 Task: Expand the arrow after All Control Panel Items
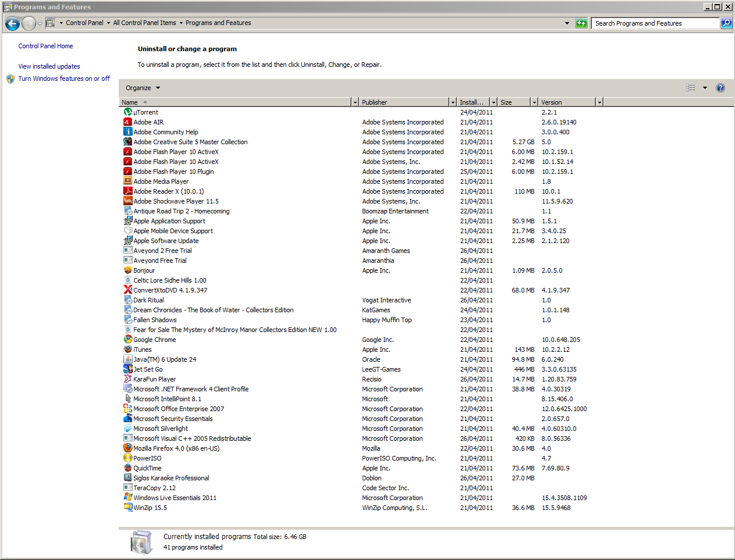click(180, 23)
